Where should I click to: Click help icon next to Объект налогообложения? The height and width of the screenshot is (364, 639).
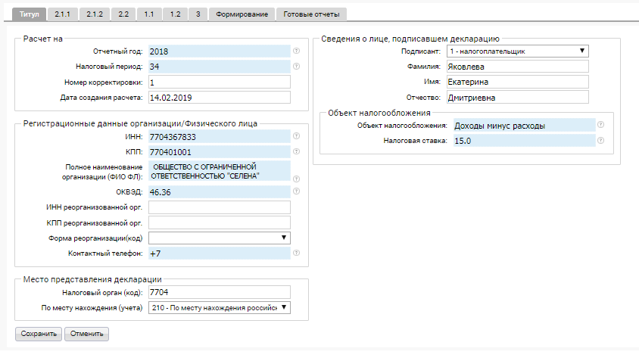(600, 126)
